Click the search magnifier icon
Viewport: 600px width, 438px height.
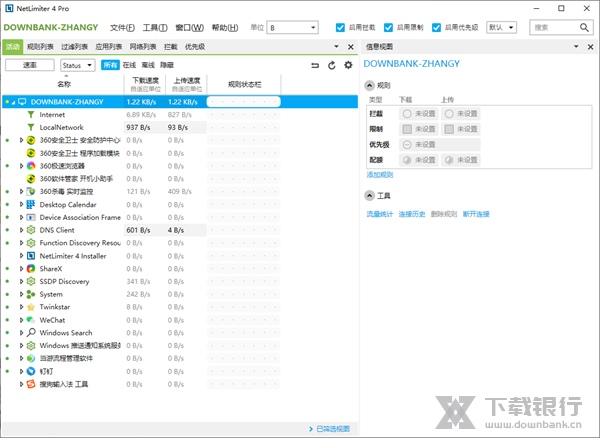point(584,28)
